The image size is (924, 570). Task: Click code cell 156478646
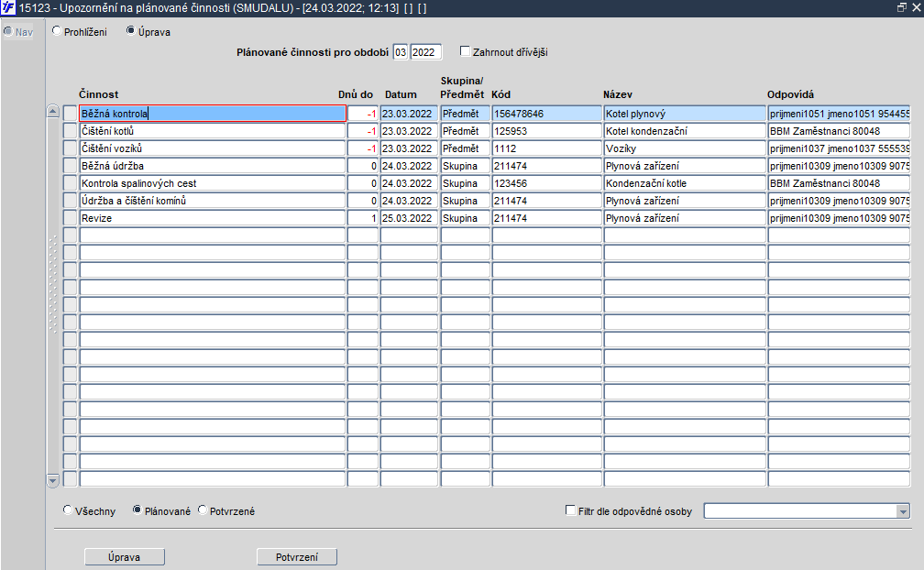tap(546, 114)
